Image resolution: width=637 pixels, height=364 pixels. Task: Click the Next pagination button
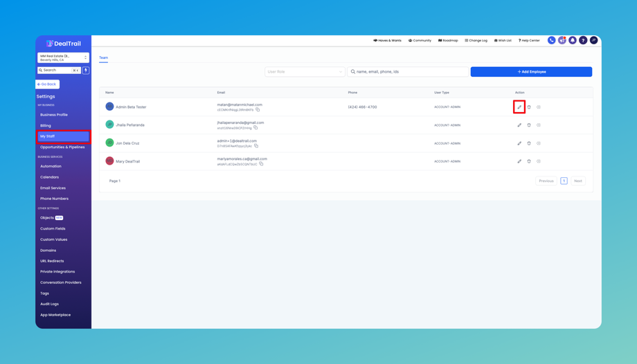577,181
